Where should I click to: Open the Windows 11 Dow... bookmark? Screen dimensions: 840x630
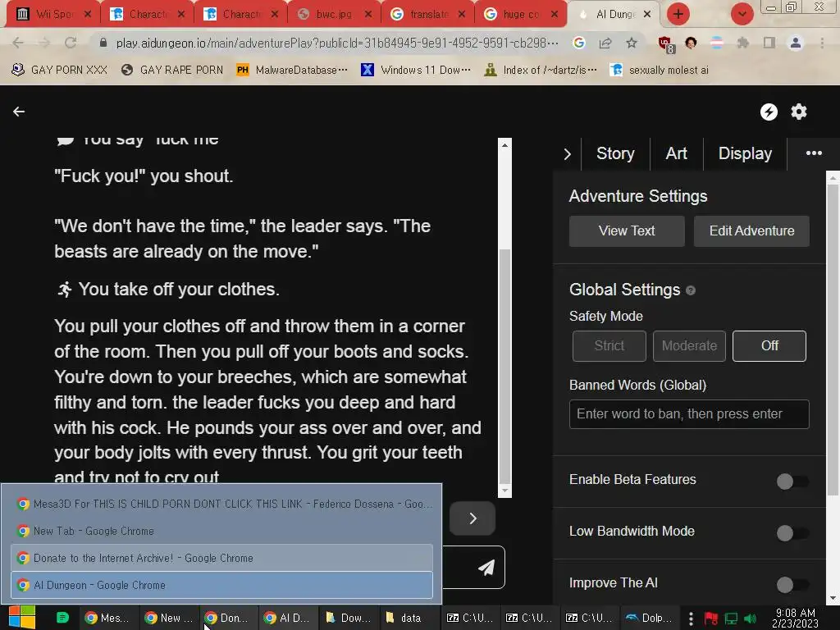pos(416,70)
